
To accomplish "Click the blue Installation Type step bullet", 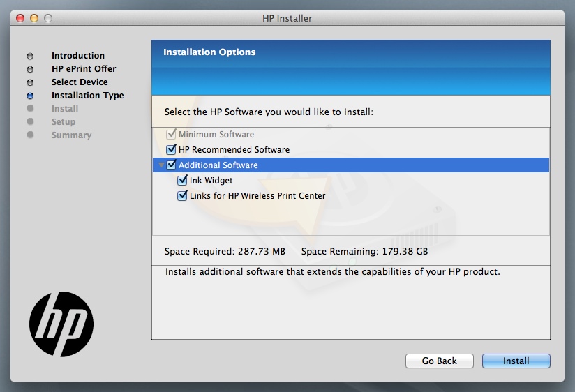I will click(30, 96).
